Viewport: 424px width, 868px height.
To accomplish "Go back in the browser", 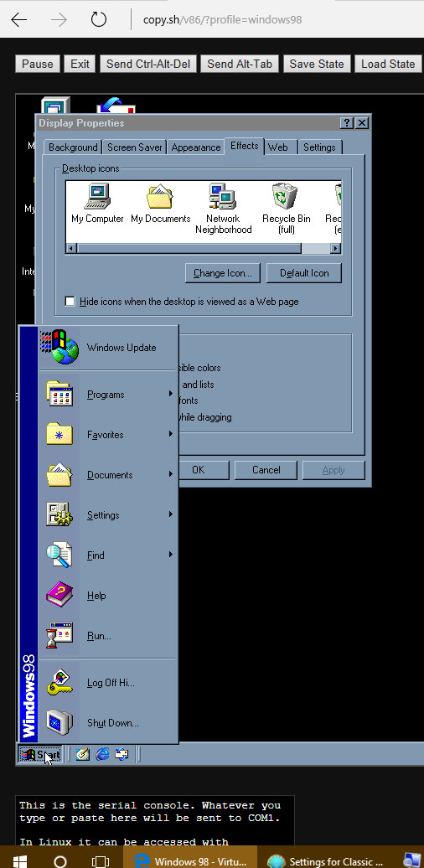I will 18,20.
